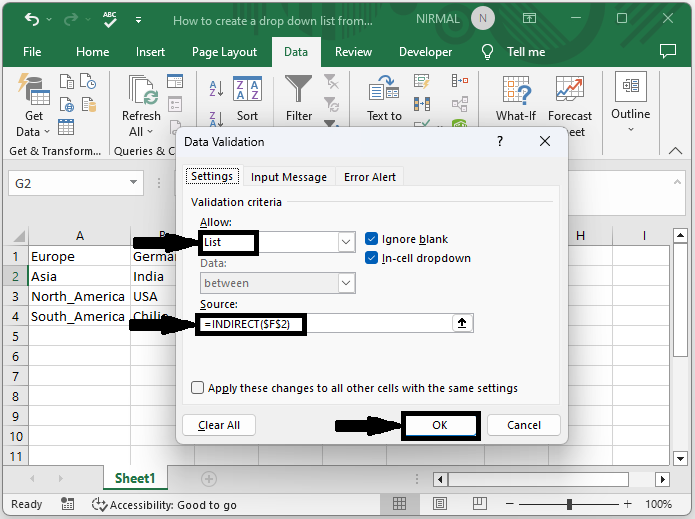Select the Settings tab in Data Validation
695x519 pixels.
212,176
